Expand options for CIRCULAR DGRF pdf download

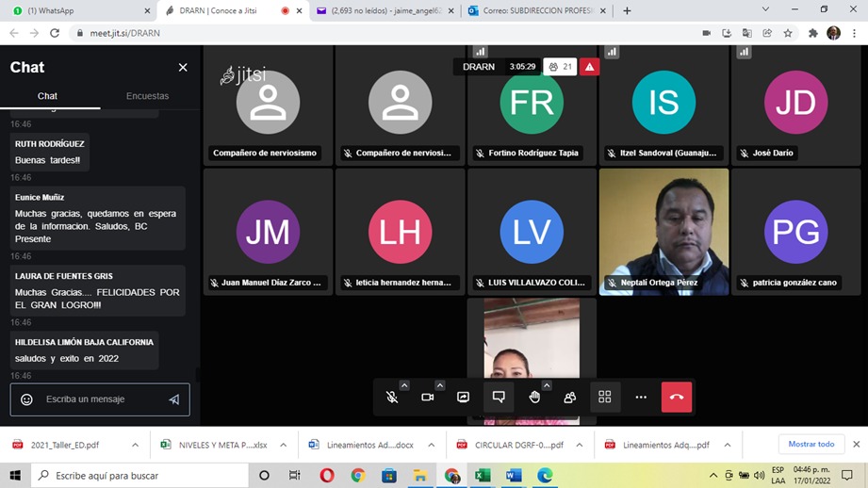tap(580, 445)
